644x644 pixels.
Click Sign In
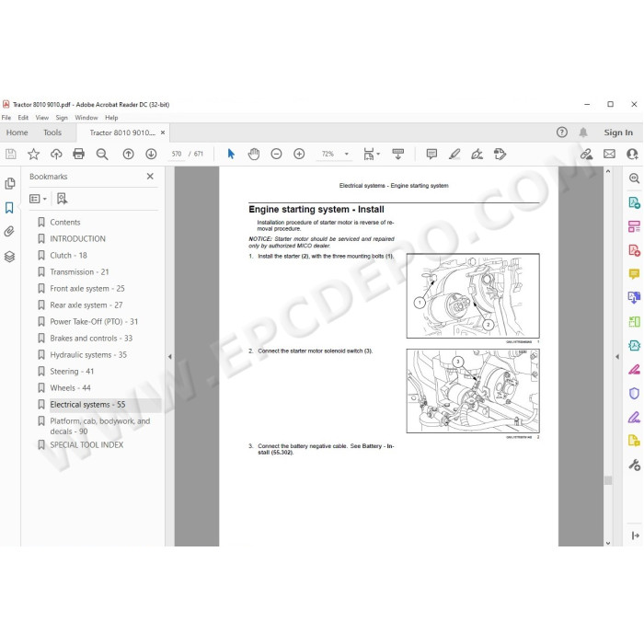pos(618,132)
